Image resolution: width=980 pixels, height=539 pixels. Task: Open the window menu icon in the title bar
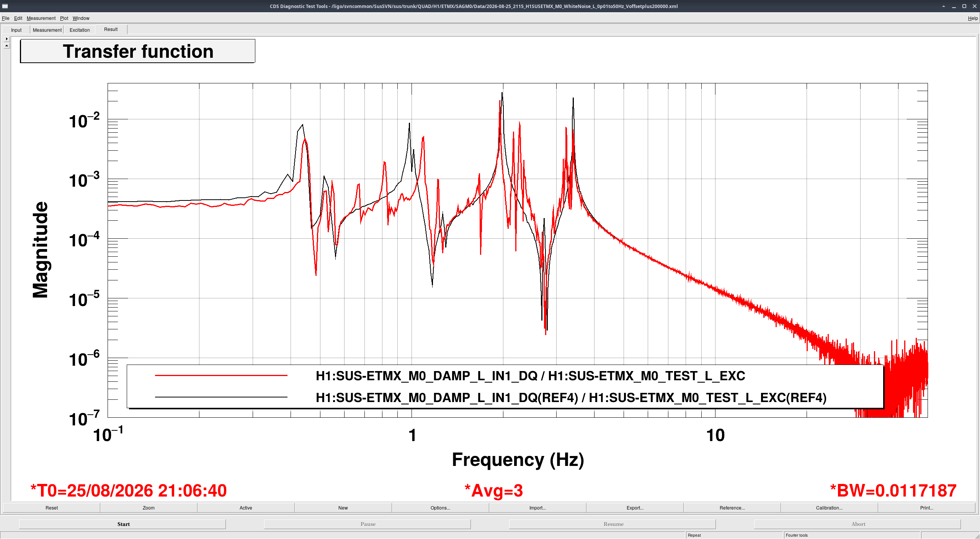pos(5,6)
